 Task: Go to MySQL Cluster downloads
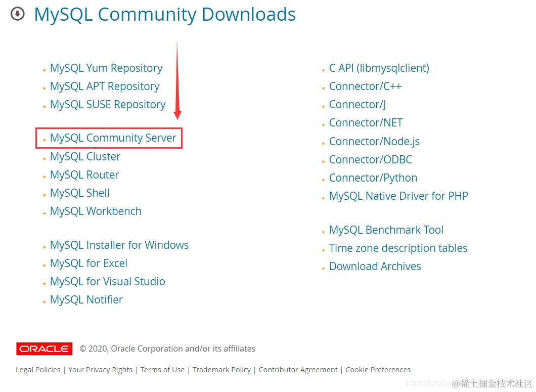click(85, 157)
